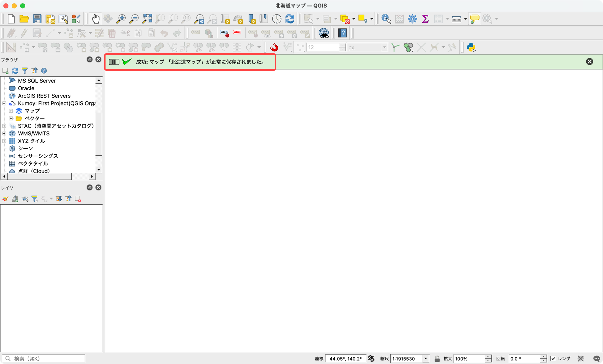Open the Statistical Summary sigma icon
Image resolution: width=603 pixels, height=364 pixels.
coord(425,19)
